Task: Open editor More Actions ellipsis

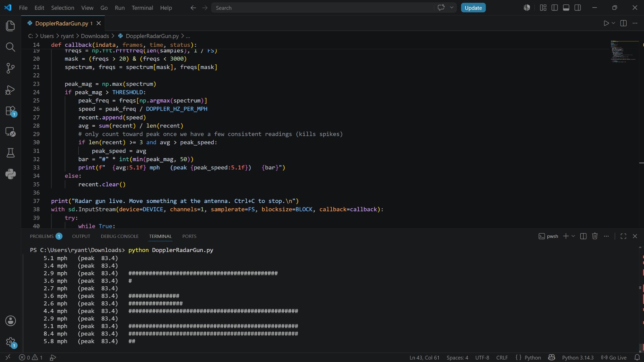Action: pyautogui.click(x=635, y=23)
